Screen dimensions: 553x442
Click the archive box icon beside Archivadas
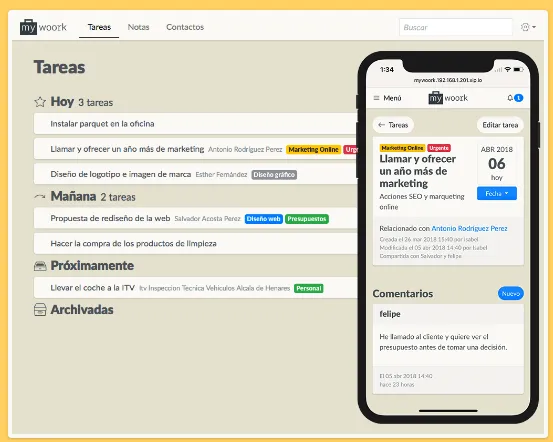pyautogui.click(x=40, y=310)
